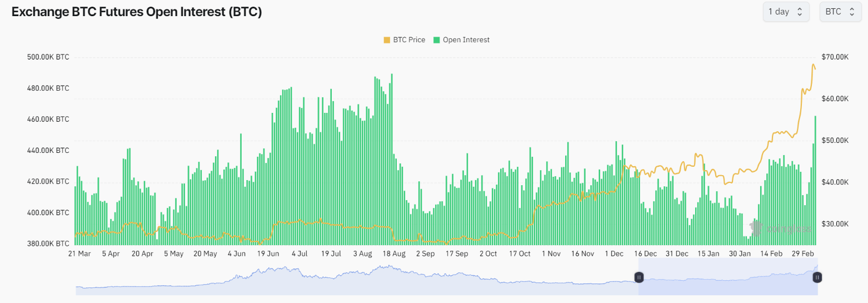
Task: Click the 2 Oct date label
Action: pyautogui.click(x=488, y=254)
